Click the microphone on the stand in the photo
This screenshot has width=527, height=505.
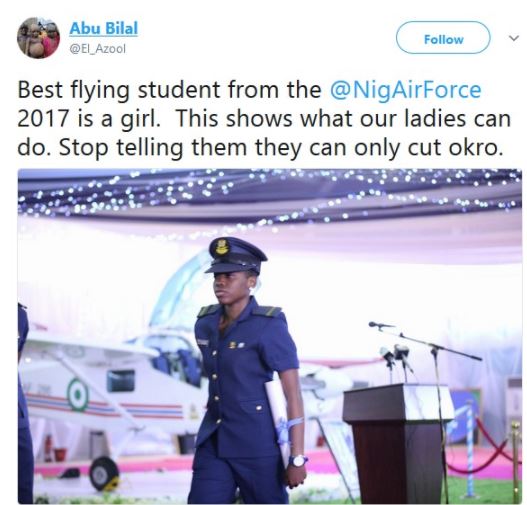(380, 325)
